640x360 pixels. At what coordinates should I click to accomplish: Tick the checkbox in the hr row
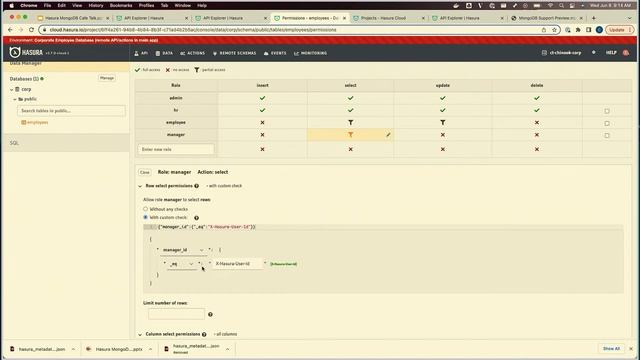tap(607, 111)
